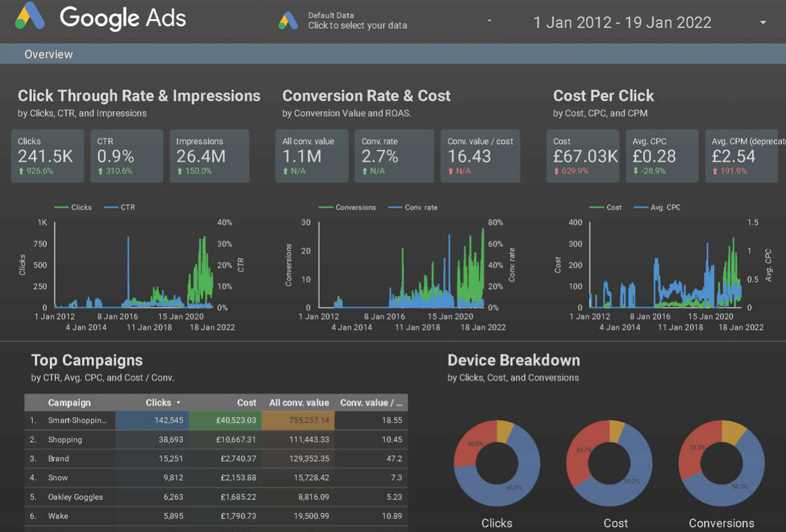Click the £40,523.03 cost cell
This screenshot has width=786, height=532.
[225, 420]
